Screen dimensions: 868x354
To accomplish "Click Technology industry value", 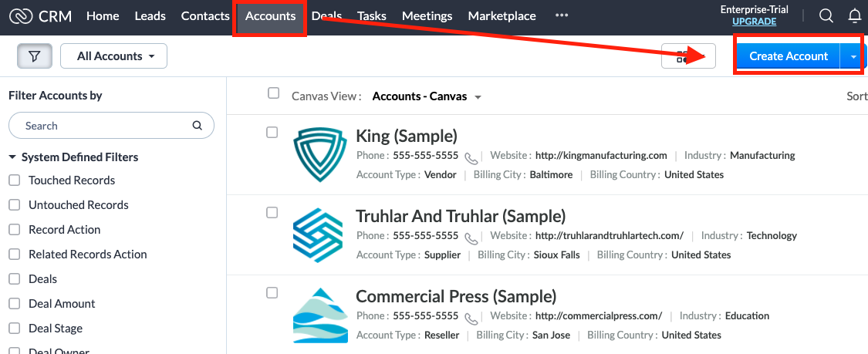I will click(x=772, y=236).
